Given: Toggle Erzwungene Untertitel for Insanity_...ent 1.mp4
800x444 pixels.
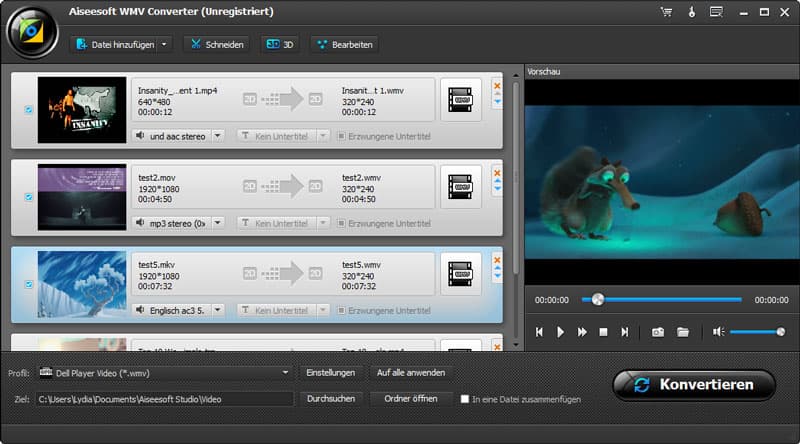Looking at the screenshot, I should 341,136.
